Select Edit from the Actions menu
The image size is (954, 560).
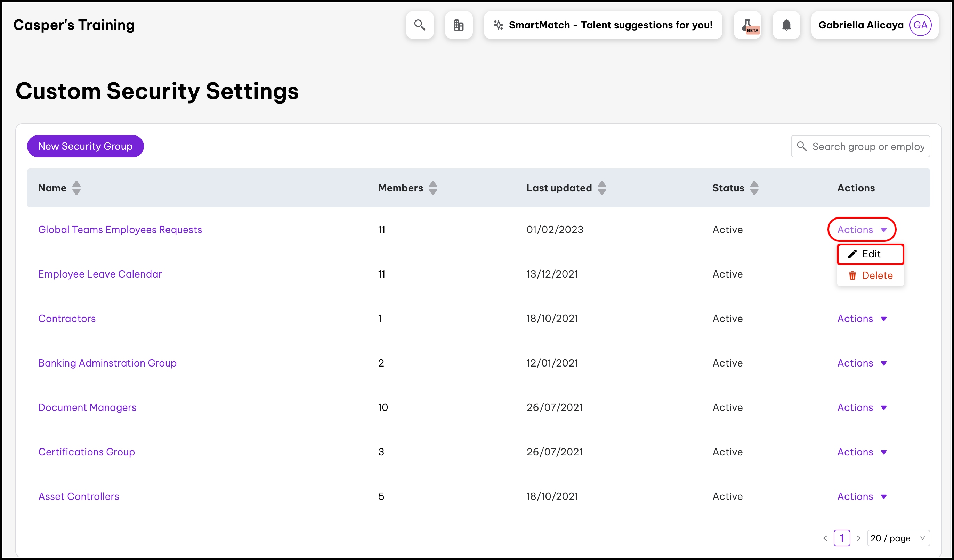870,254
